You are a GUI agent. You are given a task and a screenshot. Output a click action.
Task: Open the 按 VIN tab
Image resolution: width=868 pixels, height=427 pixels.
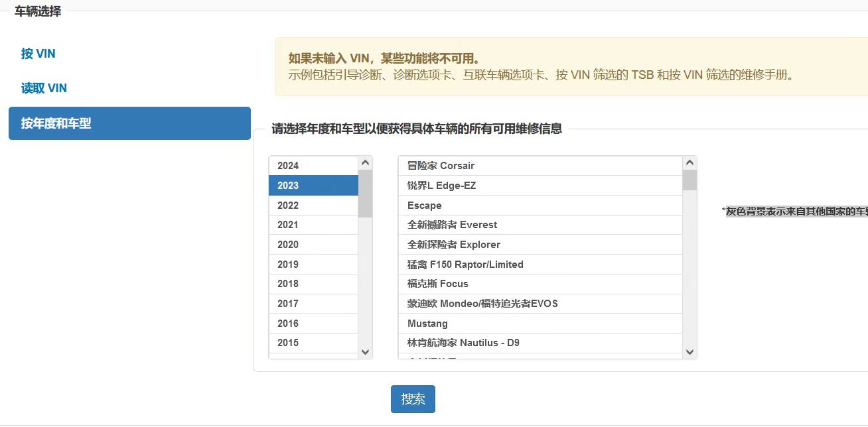(x=38, y=54)
